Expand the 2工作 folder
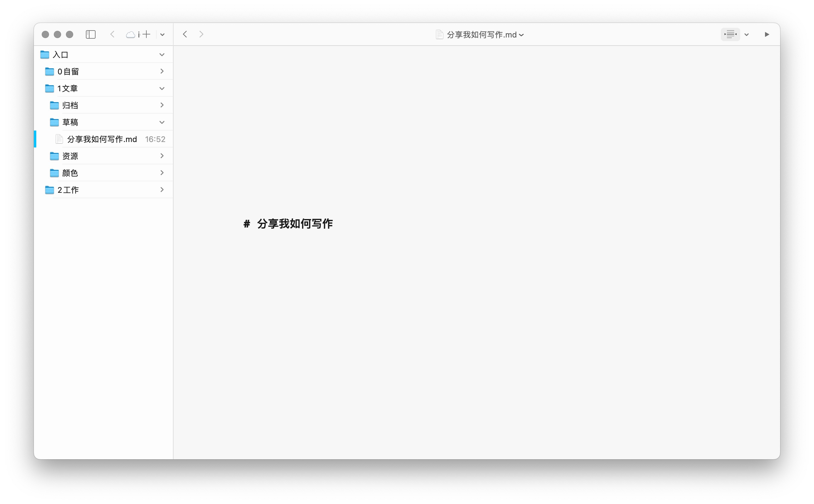 point(162,190)
